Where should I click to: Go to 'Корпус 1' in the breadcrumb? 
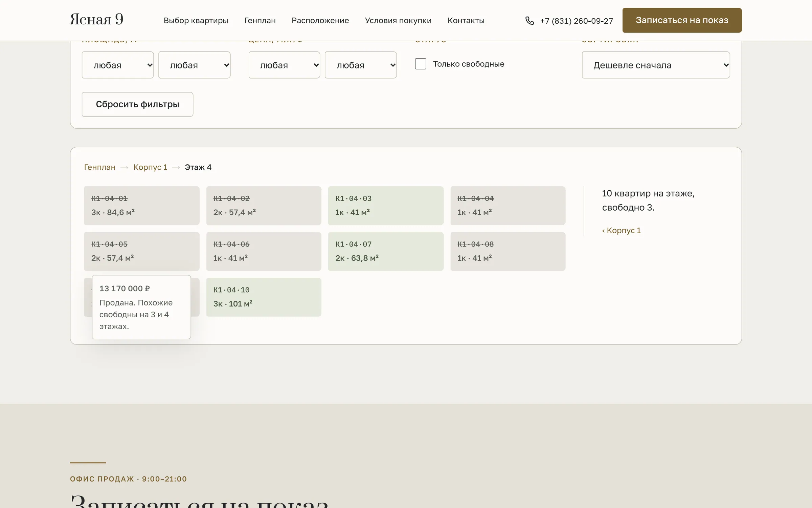(150, 167)
